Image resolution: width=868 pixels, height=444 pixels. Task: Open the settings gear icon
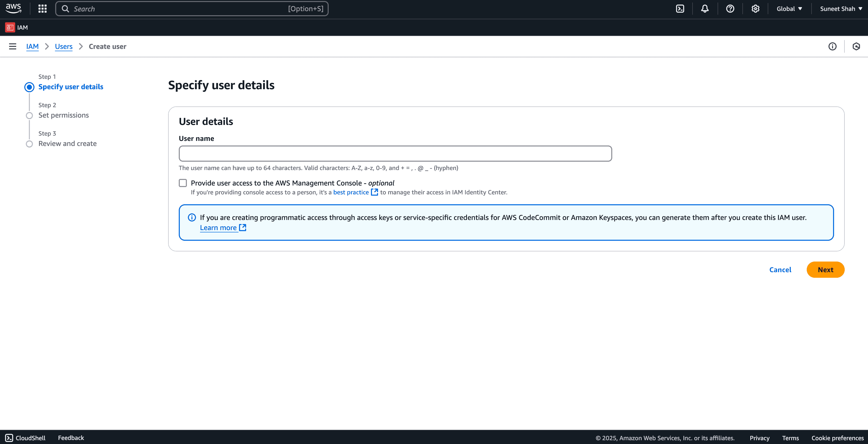tap(756, 9)
